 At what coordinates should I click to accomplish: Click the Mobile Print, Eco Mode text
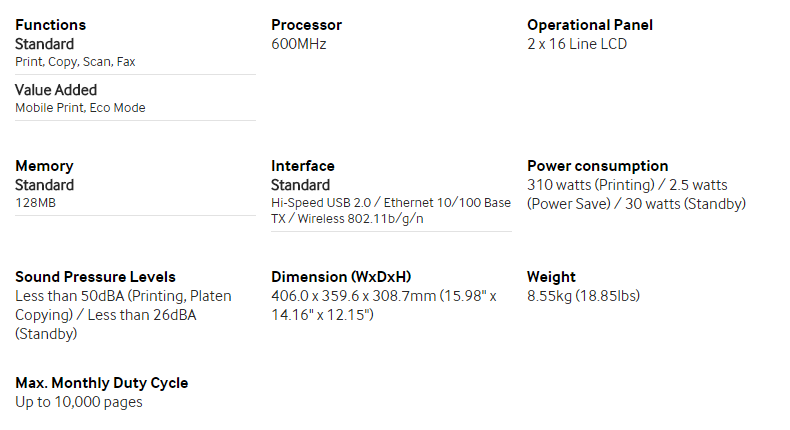(x=80, y=107)
